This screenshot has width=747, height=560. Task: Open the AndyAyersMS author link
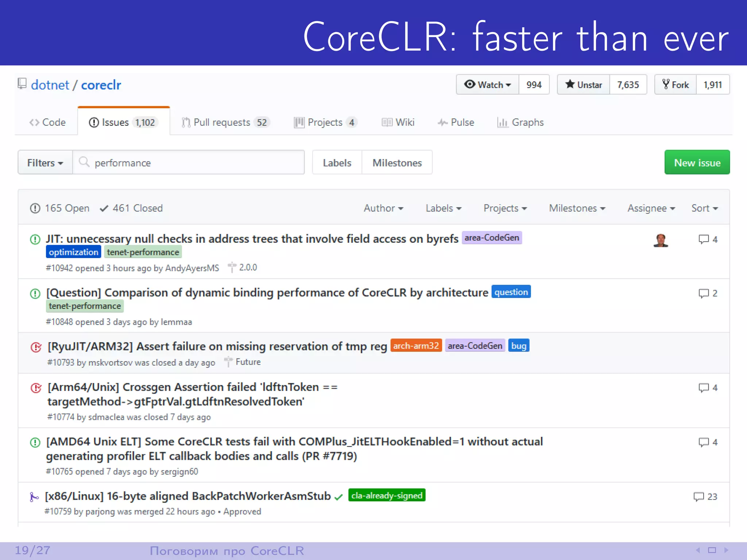click(192, 268)
